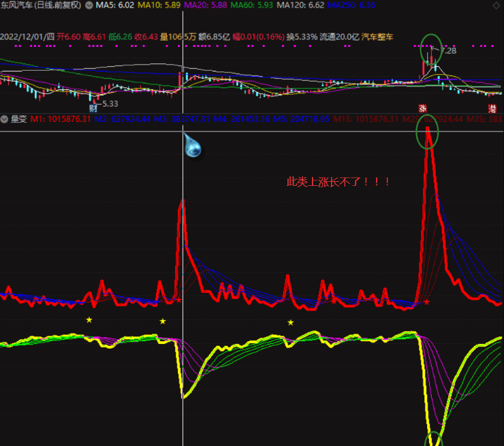Click the M3: 383747.31 value

point(182,119)
